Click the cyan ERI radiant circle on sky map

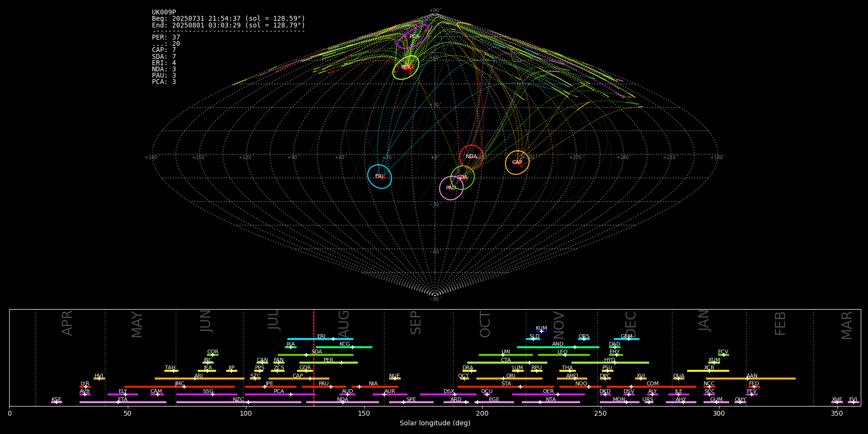click(380, 176)
